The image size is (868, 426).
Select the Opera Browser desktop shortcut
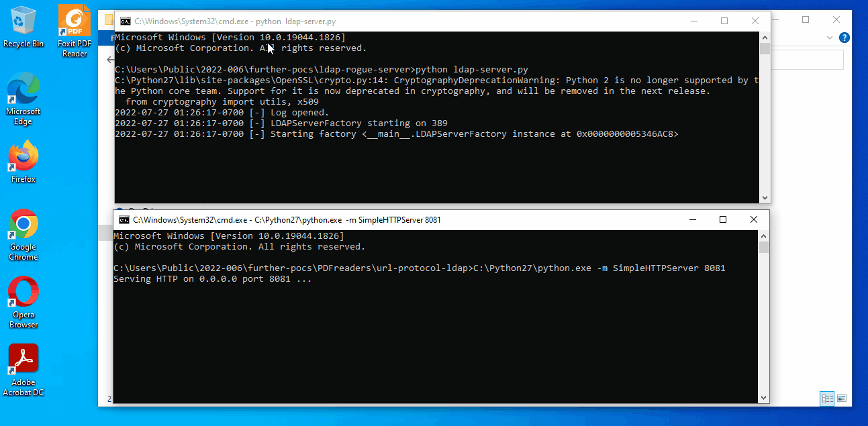click(x=23, y=303)
